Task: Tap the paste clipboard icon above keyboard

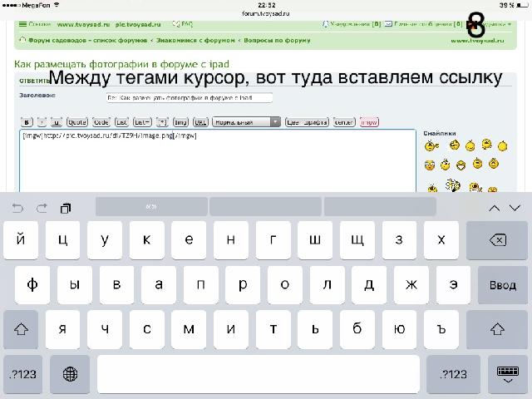Action: click(x=66, y=208)
